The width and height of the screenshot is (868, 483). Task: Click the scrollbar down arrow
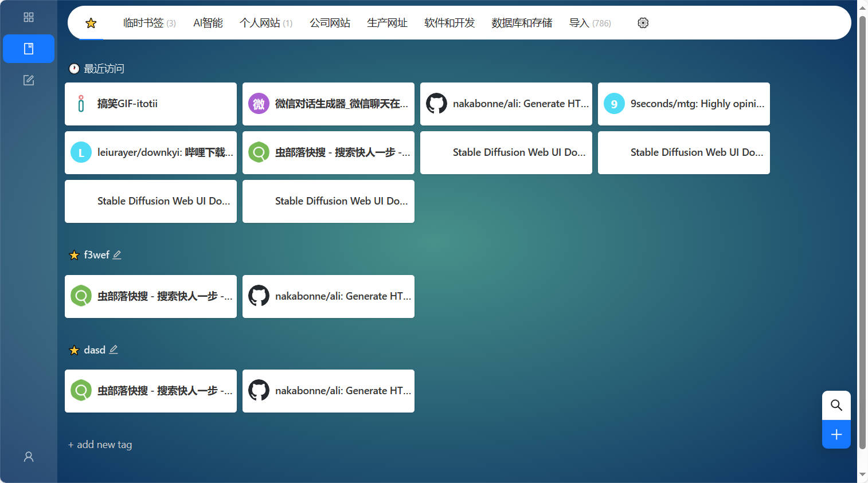tap(863, 475)
